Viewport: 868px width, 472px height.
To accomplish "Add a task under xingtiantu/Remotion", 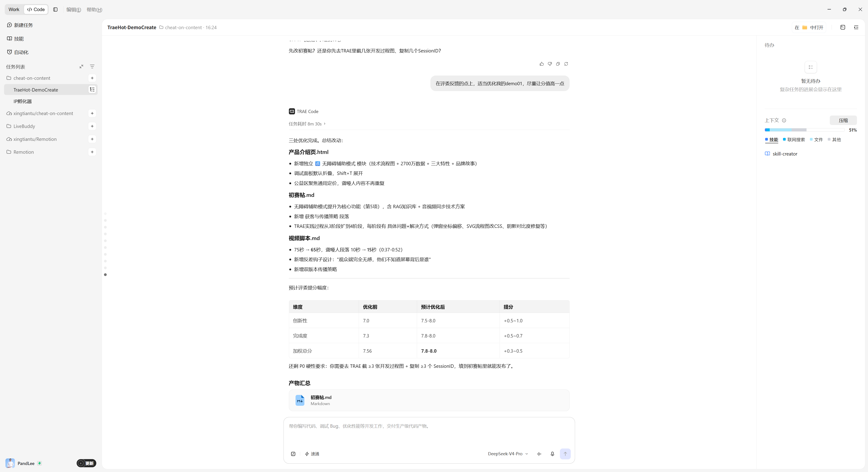I will click(x=92, y=139).
